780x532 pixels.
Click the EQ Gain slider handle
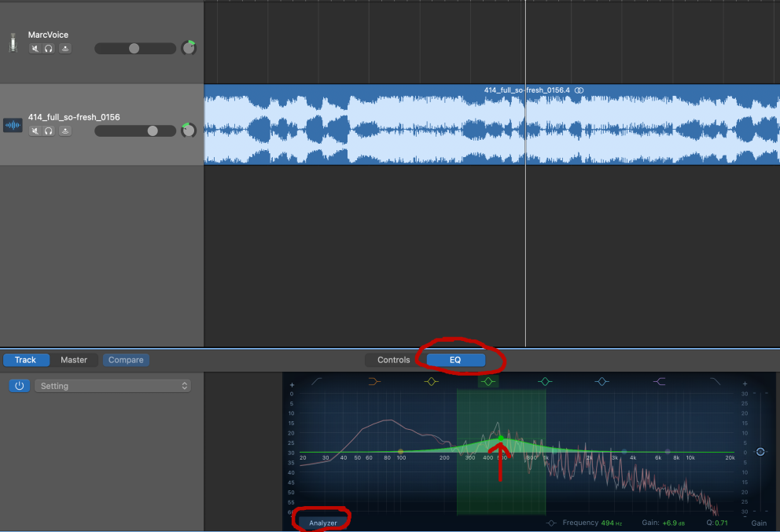pyautogui.click(x=760, y=452)
